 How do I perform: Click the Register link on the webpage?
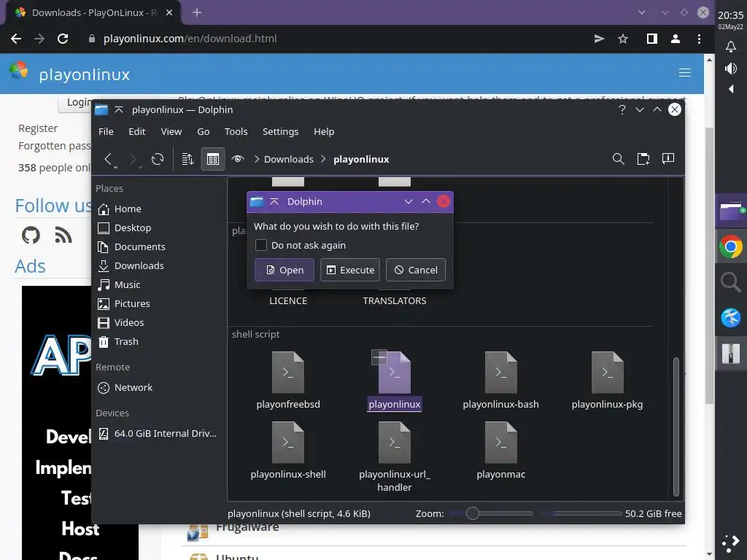pyautogui.click(x=38, y=128)
